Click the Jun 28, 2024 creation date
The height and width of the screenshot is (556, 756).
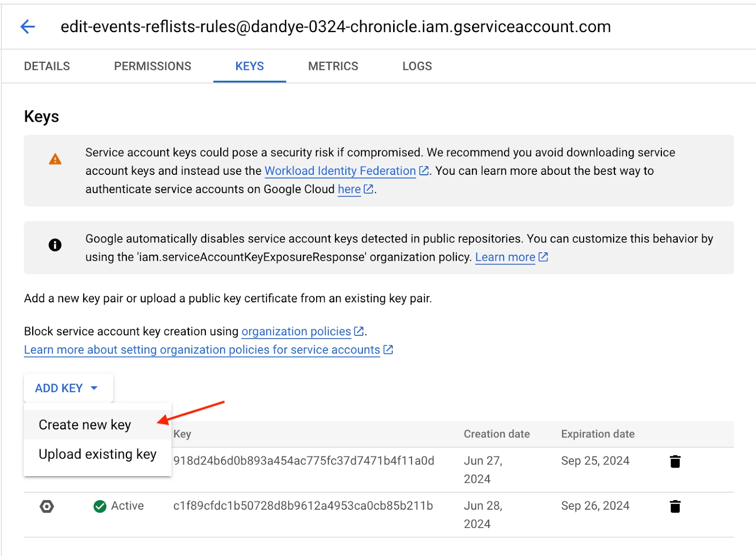483,514
